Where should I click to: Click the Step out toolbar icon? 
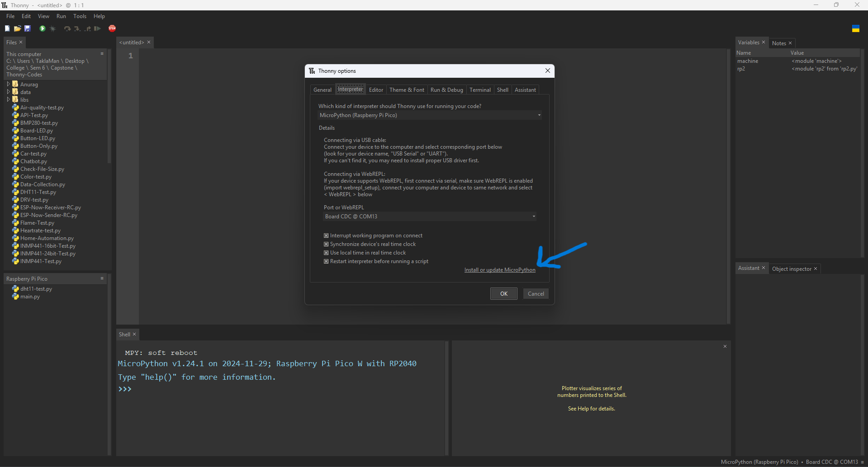[87, 28]
